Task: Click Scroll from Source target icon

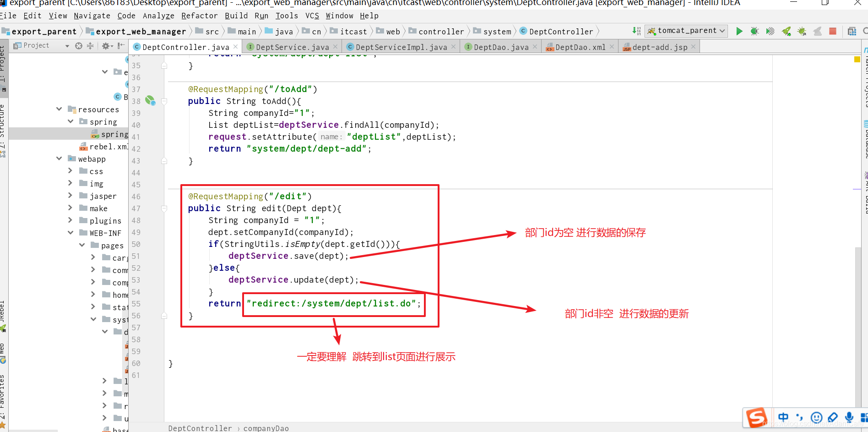Action: pyautogui.click(x=79, y=46)
